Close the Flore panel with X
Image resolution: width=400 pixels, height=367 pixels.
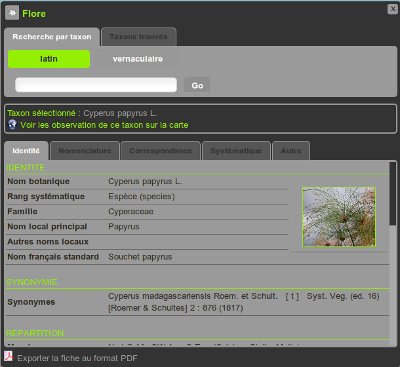(393, 9)
